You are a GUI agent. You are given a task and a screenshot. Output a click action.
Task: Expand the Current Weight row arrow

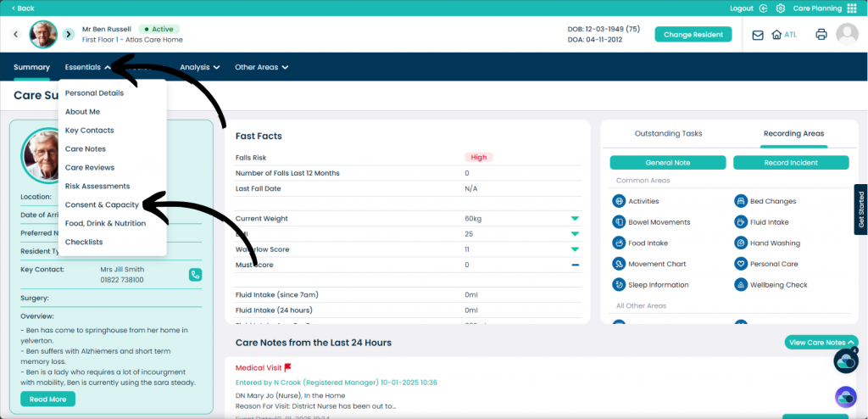575,219
